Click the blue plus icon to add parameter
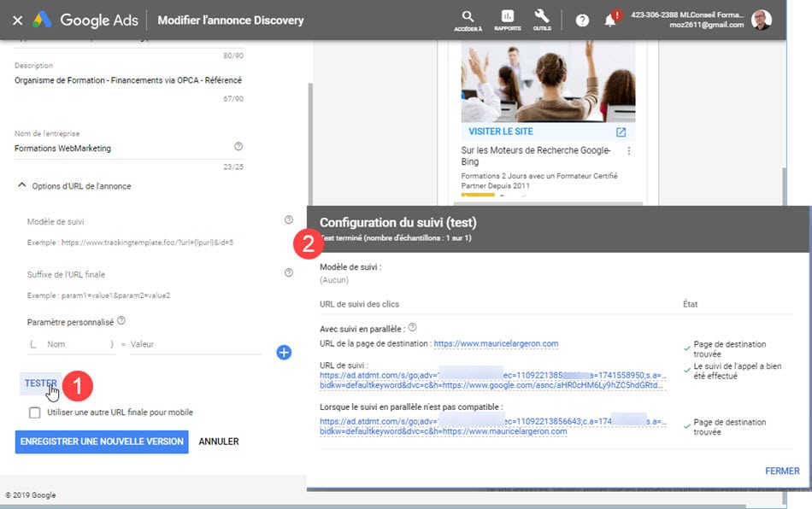 [x=284, y=352]
